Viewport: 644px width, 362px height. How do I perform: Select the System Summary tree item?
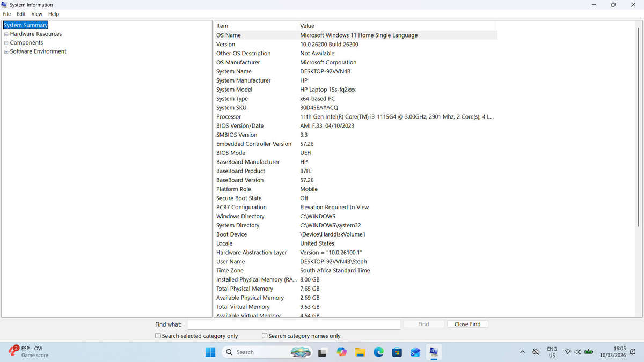click(26, 25)
